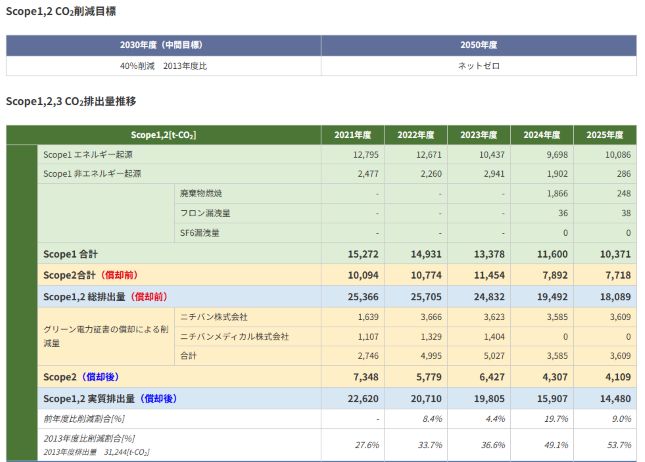
Task: Click the Scope1 合計 value 13,378
Action: click(x=489, y=254)
